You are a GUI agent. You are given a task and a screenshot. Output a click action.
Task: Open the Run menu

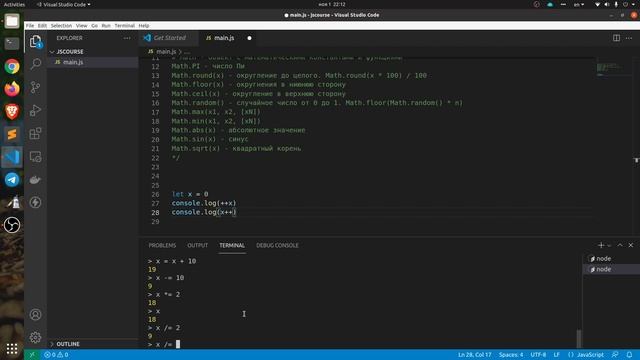[106, 25]
